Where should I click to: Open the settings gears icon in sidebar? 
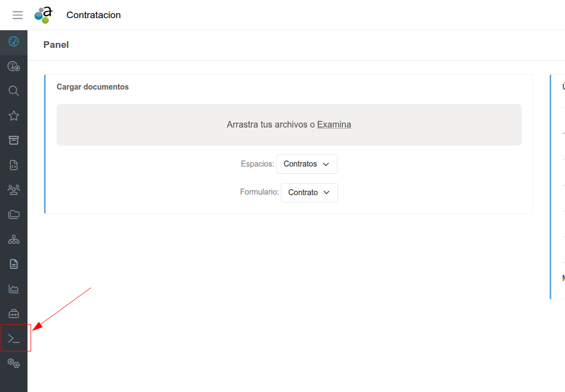[x=14, y=363]
